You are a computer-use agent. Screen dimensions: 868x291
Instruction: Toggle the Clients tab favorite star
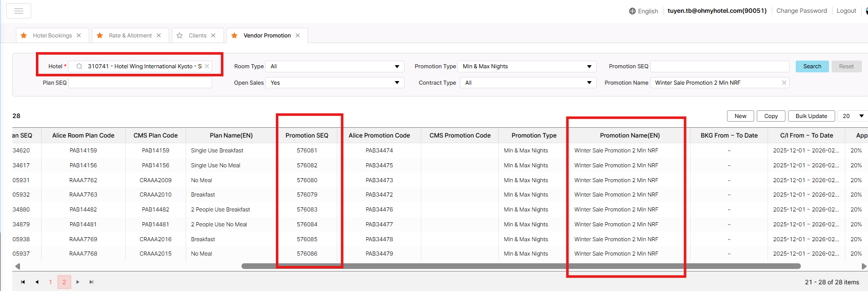pyautogui.click(x=179, y=35)
